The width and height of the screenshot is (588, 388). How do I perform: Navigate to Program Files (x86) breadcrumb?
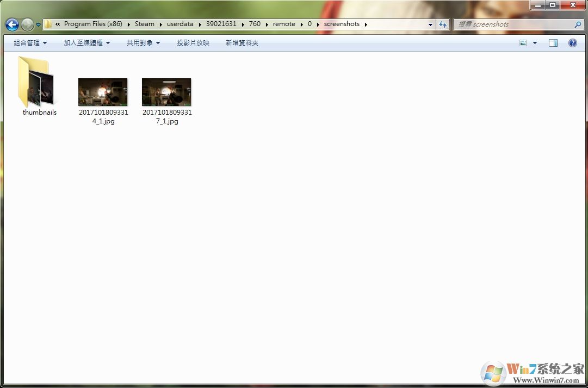(x=93, y=24)
